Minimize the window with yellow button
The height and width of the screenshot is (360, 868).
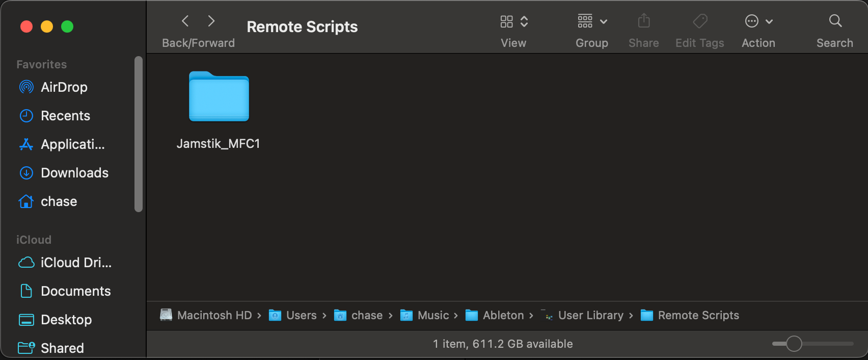(47, 27)
